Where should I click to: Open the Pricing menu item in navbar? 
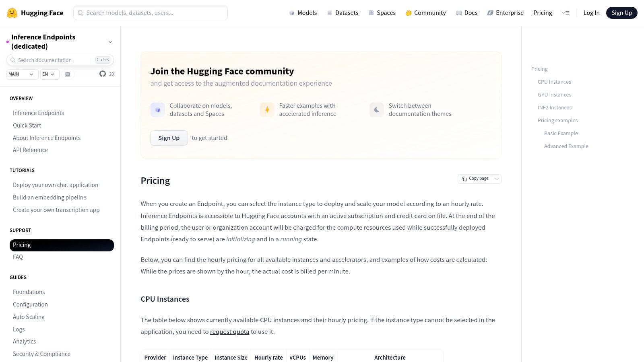543,12
